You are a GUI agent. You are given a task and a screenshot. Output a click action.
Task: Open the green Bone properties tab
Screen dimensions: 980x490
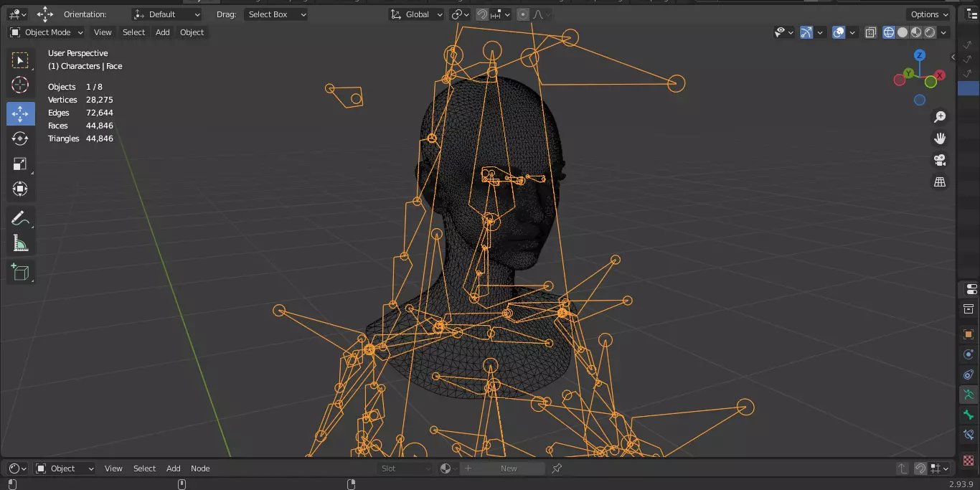tap(969, 415)
